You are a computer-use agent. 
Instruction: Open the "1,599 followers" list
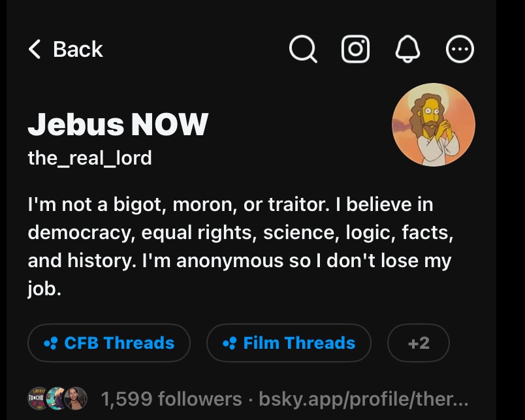(x=171, y=398)
